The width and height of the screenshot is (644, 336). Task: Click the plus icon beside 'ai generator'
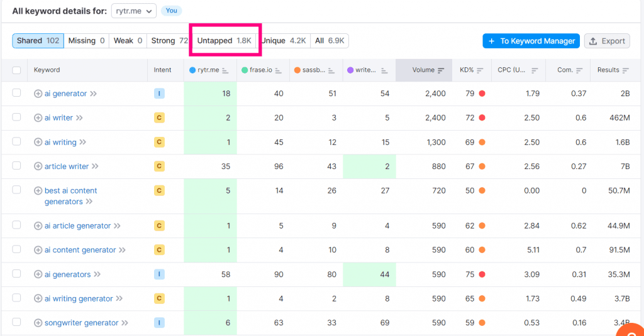pos(38,94)
